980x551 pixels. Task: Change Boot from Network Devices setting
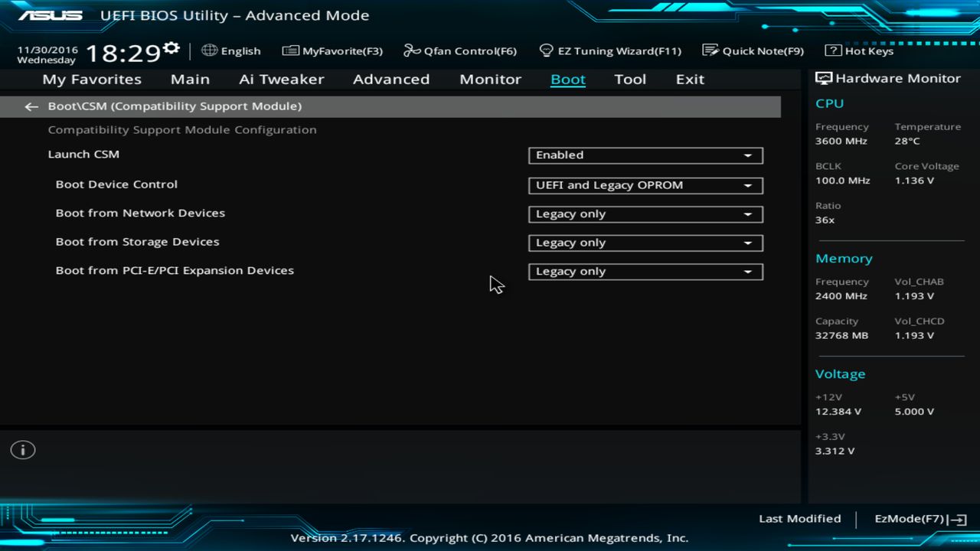[645, 214]
